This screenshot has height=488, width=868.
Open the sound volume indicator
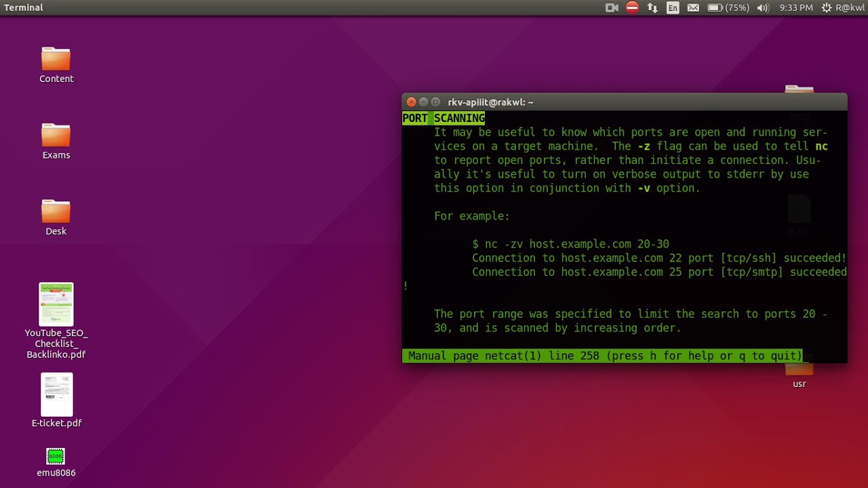763,8
